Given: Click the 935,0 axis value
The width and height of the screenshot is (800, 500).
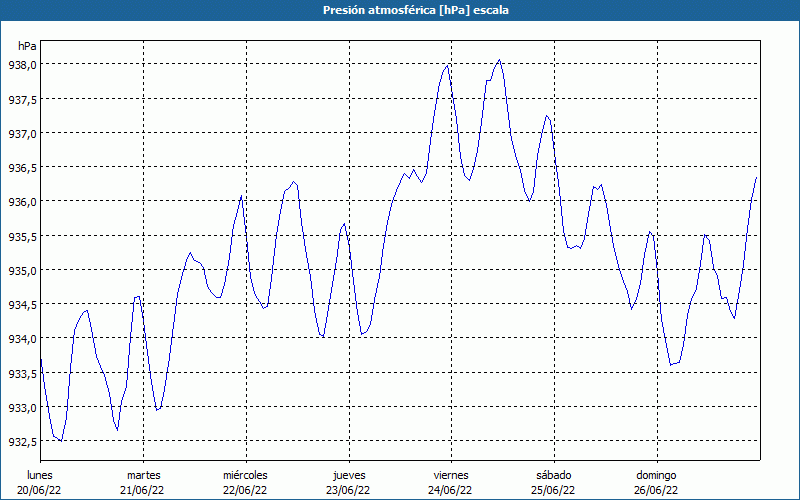Looking at the screenshot, I should (22, 270).
